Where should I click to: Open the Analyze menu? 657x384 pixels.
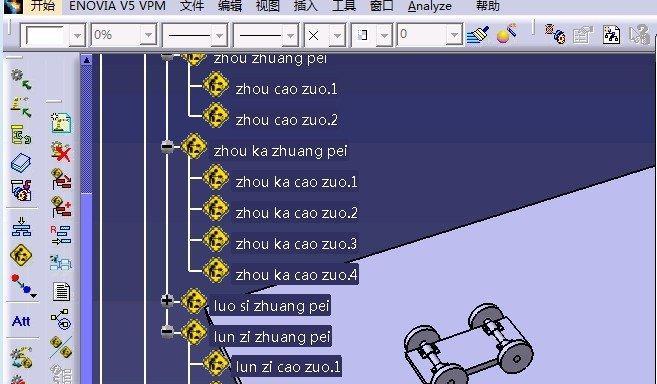[429, 6]
